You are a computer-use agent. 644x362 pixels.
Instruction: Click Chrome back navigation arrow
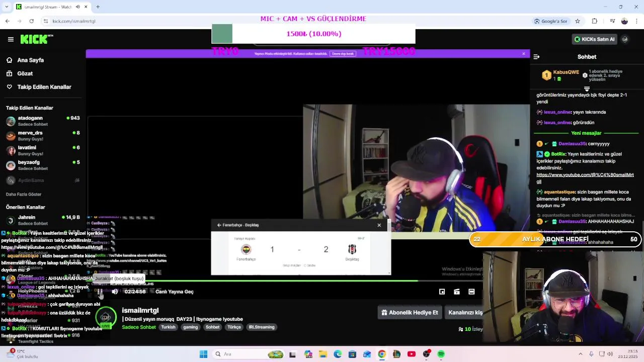click(7, 21)
